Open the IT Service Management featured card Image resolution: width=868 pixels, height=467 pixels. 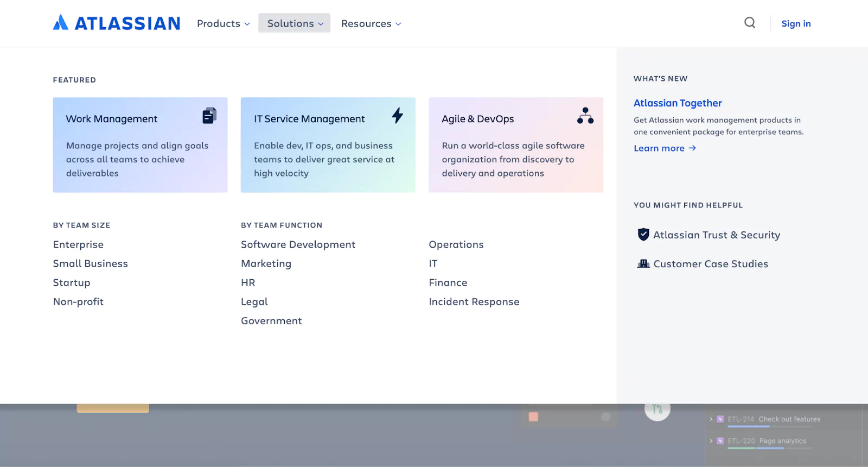pos(328,145)
